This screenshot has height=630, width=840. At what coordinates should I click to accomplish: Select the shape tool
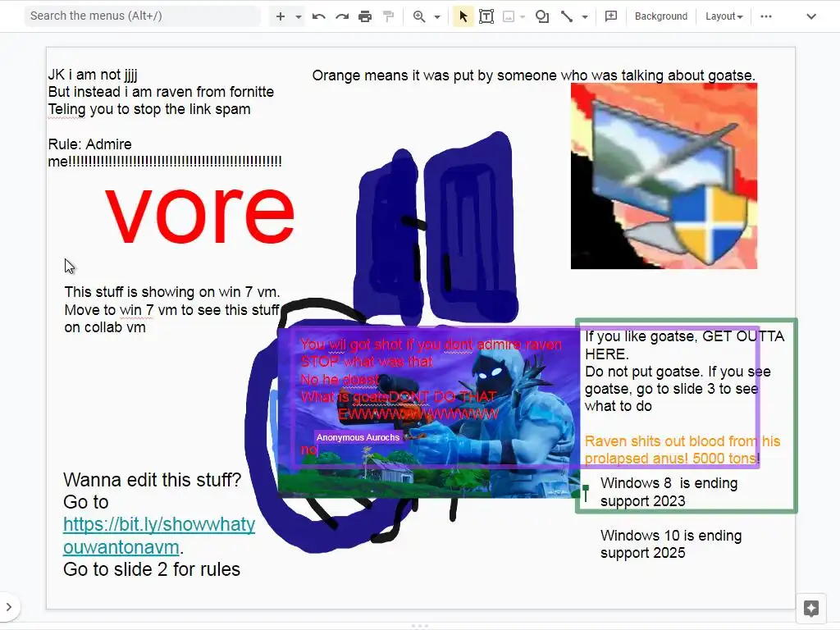click(x=542, y=16)
